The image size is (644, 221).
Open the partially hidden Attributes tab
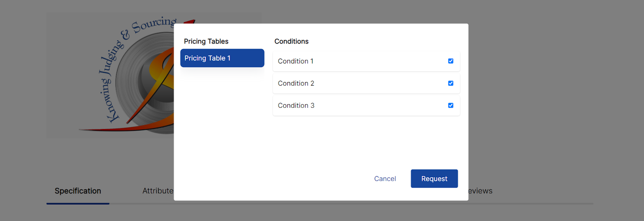158,191
